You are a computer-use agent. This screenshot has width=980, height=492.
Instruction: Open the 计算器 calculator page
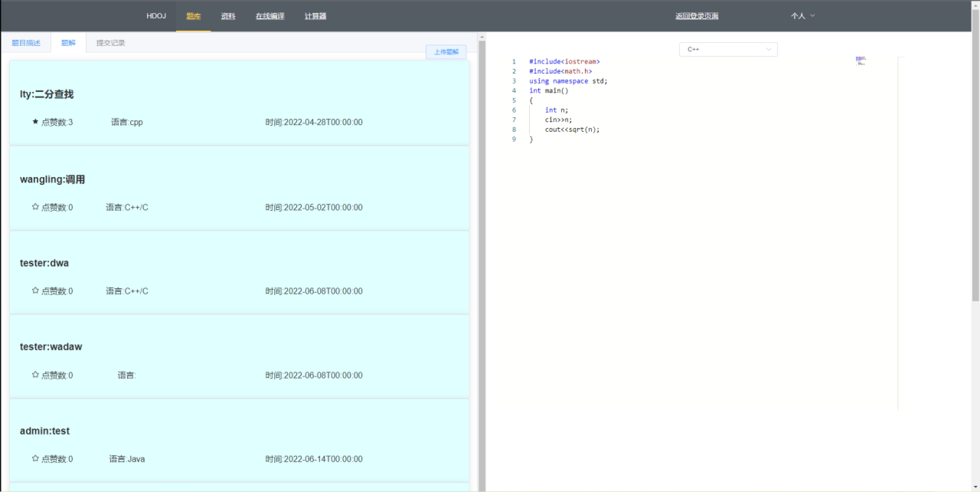(x=315, y=16)
